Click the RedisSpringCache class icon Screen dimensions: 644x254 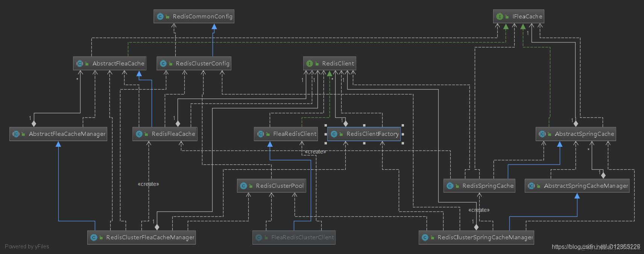(450, 186)
